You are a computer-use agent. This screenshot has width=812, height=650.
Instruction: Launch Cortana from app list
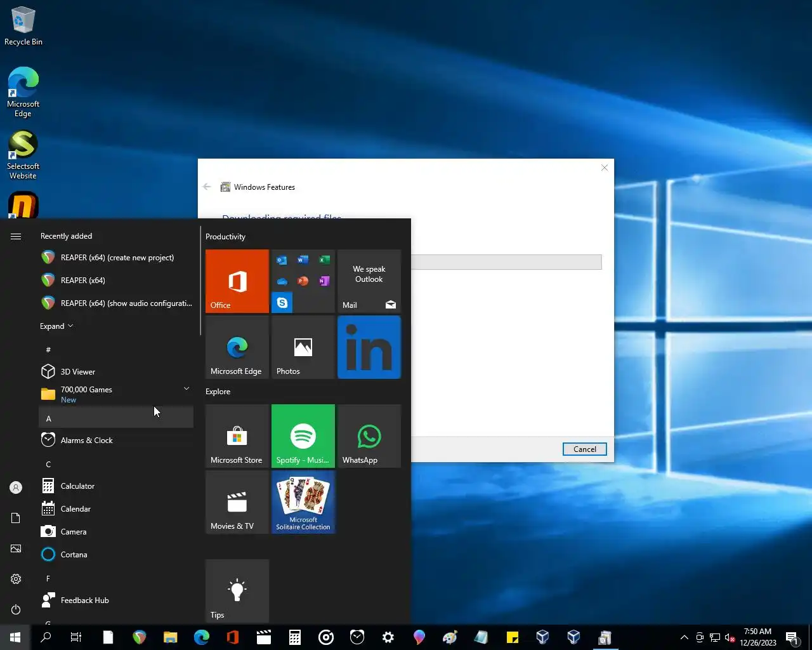116,555
